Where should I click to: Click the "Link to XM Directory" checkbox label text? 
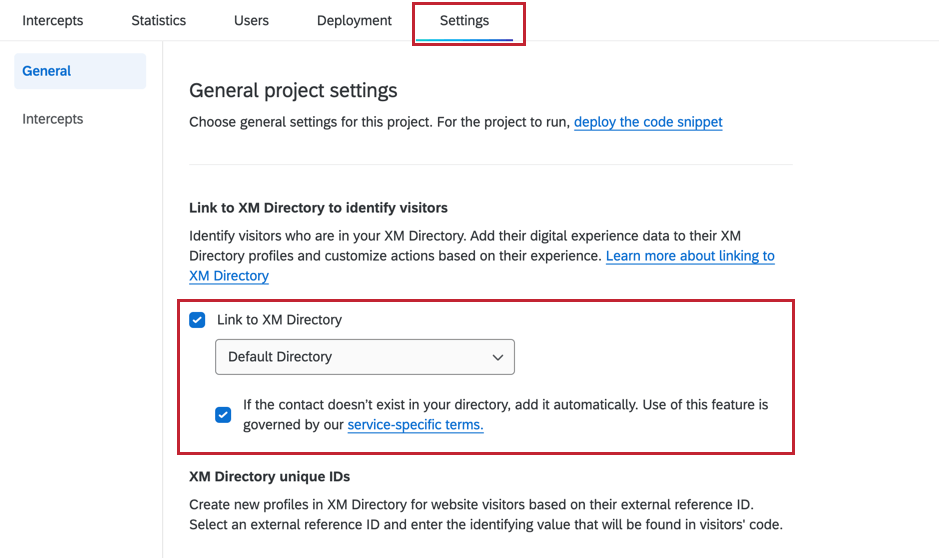279,320
